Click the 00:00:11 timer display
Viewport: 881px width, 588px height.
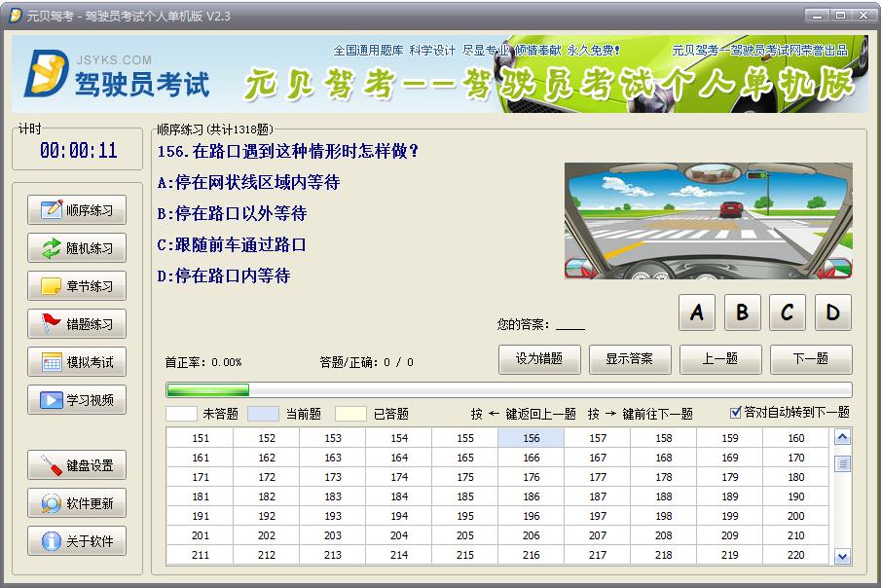[x=78, y=150]
